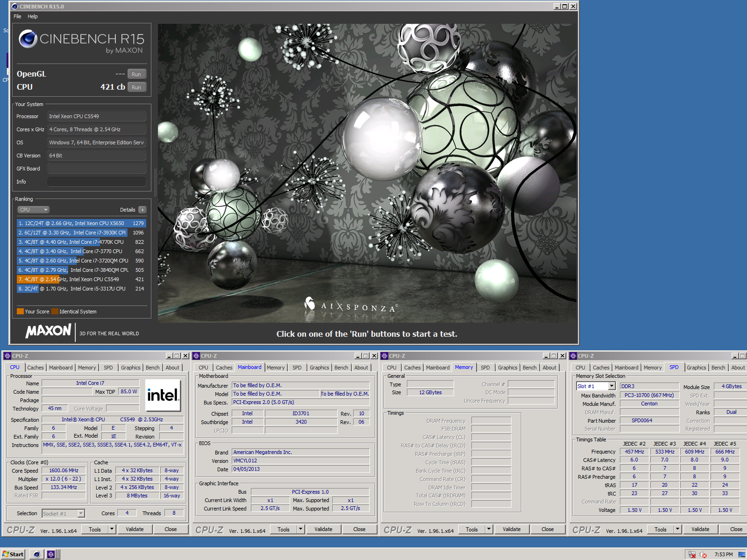Click the MAXON logo at bottom
The image size is (747, 560).
coord(48,331)
